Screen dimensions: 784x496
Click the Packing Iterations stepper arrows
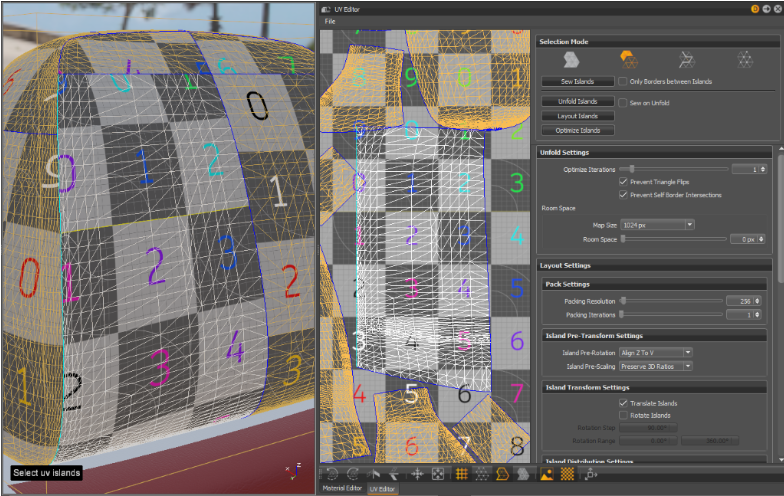758,315
